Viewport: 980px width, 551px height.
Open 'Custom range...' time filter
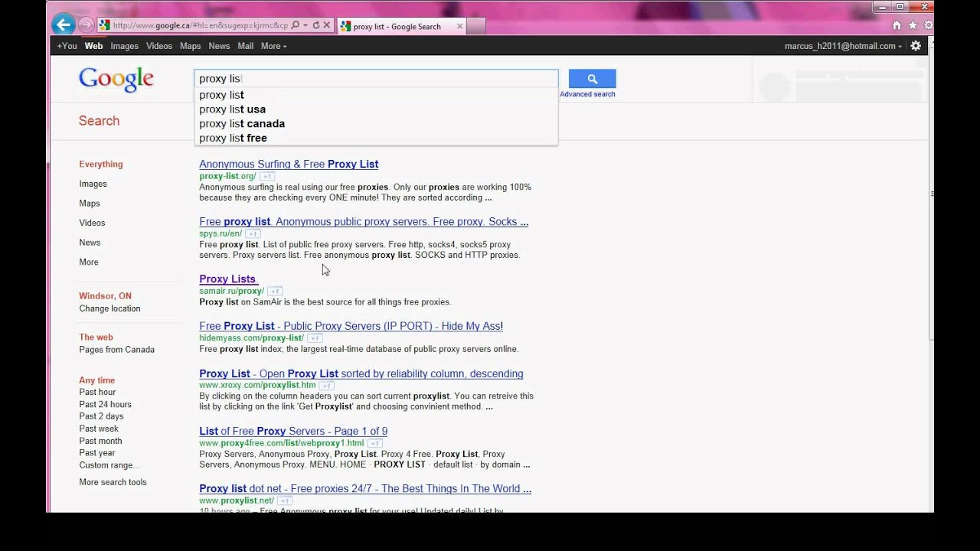click(x=109, y=465)
